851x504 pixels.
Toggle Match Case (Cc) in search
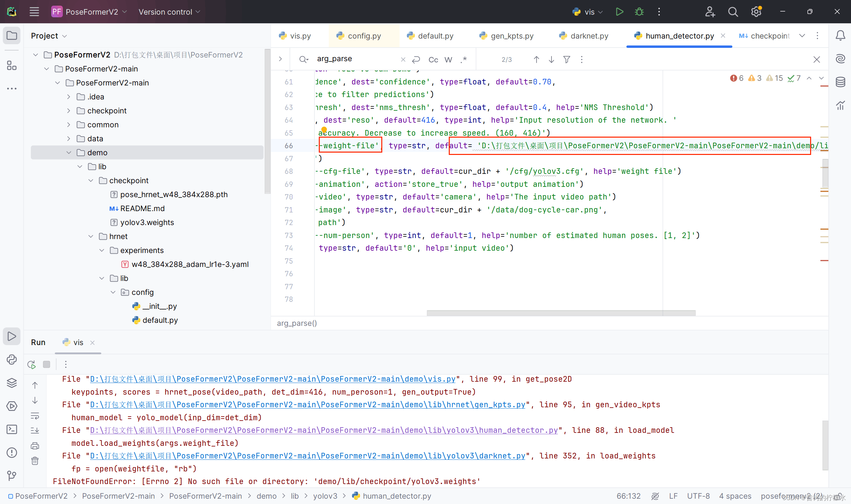point(433,60)
